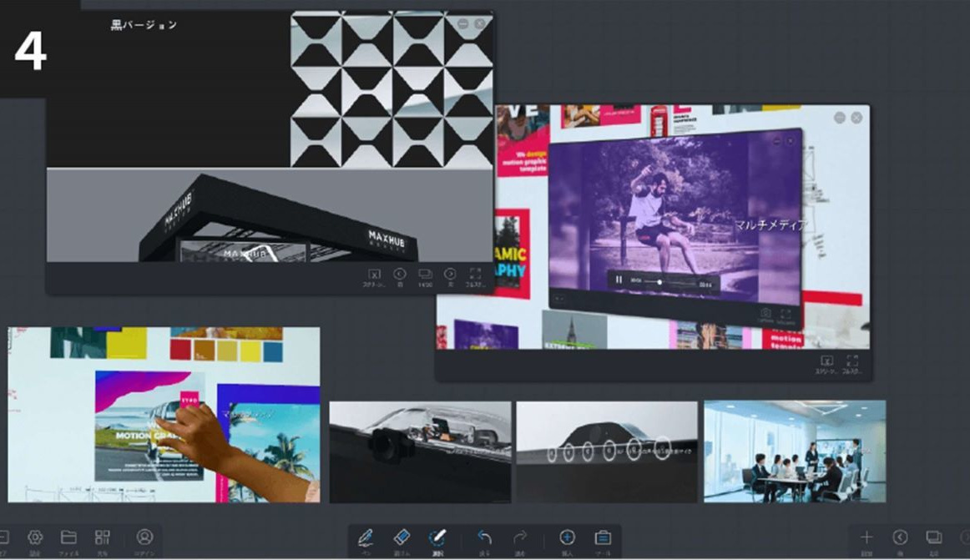This screenshot has height=560, width=970.
Task: Open the toolbox briefcase icon
Action: point(603,537)
